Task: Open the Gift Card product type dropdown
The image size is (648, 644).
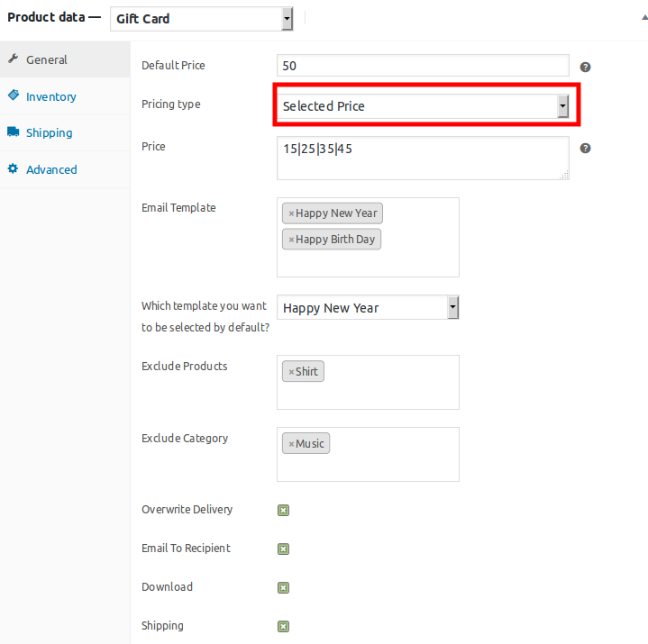Action: tap(202, 19)
